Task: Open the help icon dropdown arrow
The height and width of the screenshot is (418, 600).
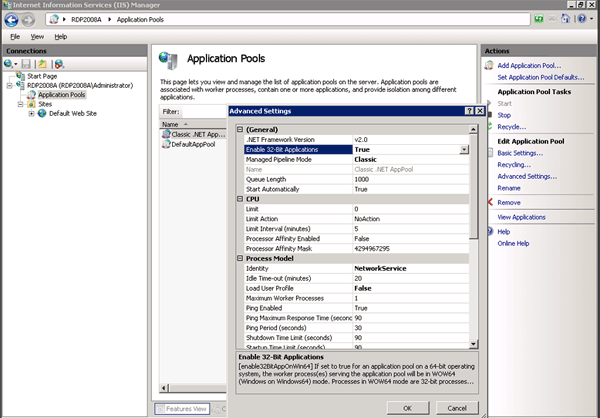Action: 591,18
